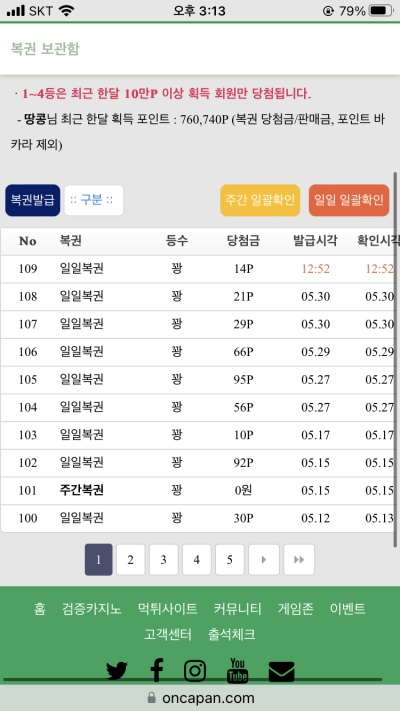Go to page 5
This screenshot has width=400, height=711.
click(229, 560)
